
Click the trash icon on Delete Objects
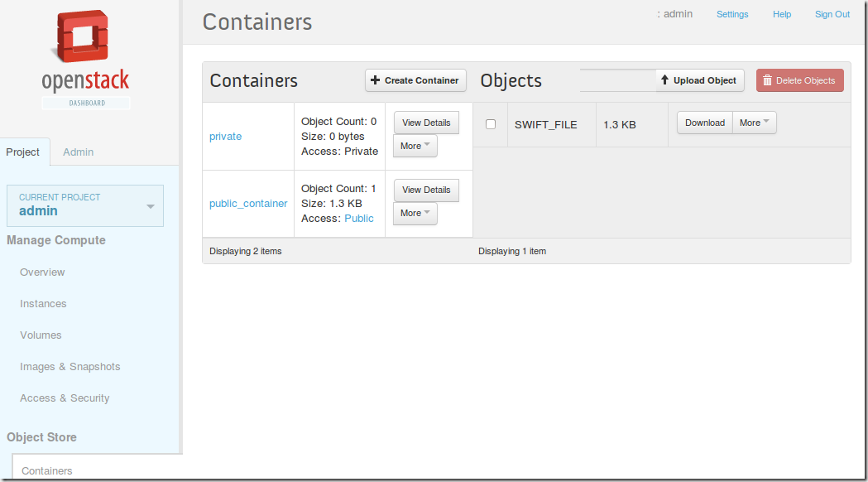(x=767, y=80)
